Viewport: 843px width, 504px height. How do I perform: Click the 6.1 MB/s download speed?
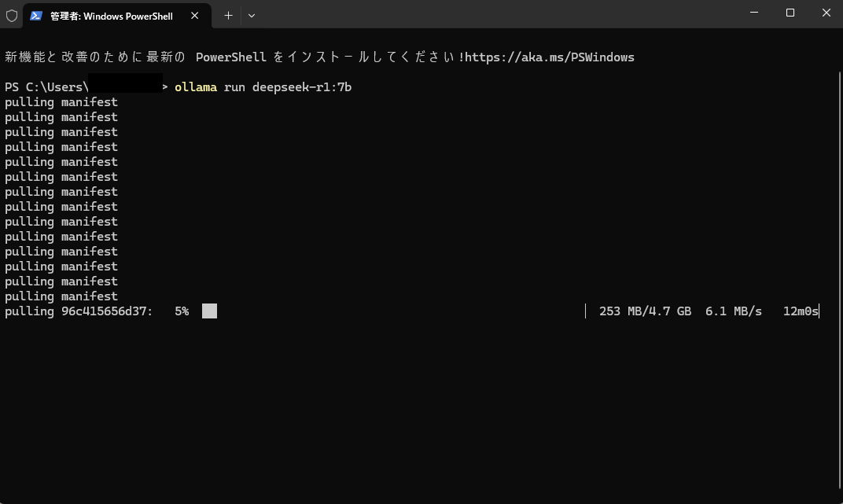[x=733, y=311]
